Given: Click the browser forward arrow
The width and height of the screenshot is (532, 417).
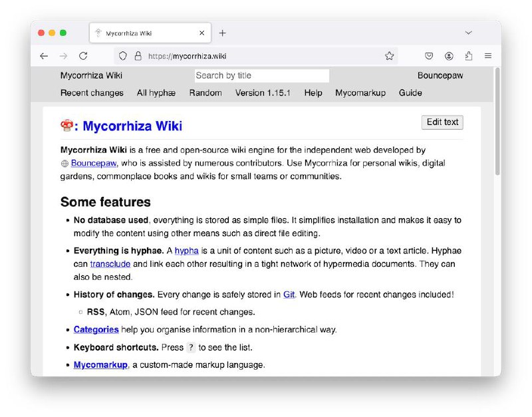Looking at the screenshot, I should pos(63,56).
